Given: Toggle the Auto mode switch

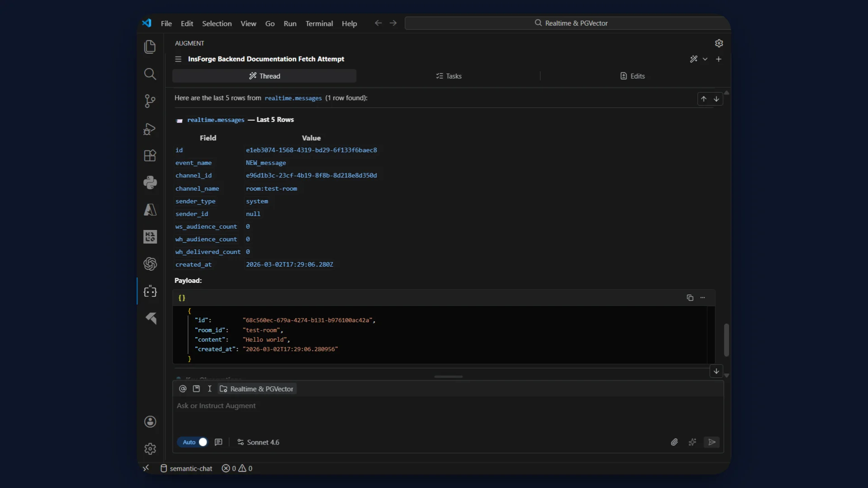Looking at the screenshot, I should 203,442.
